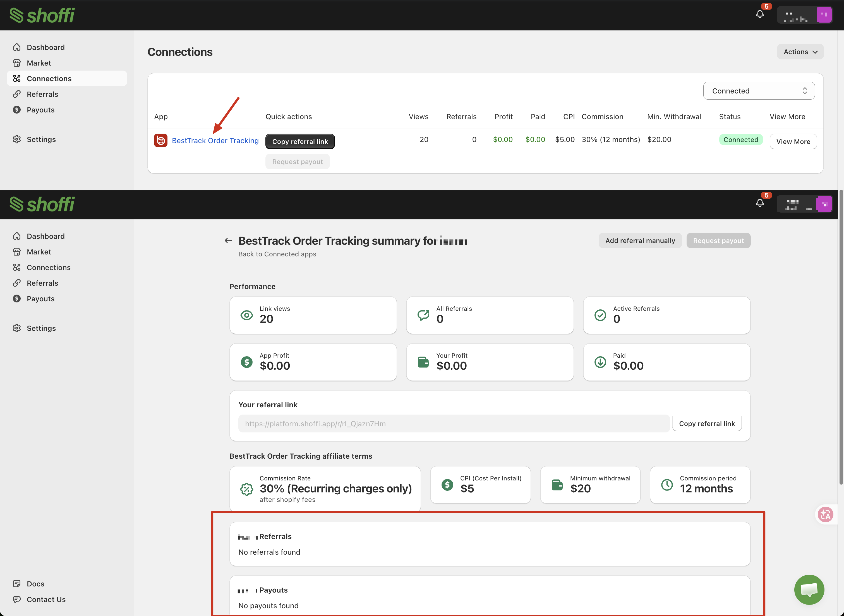Click the Payouts coin icon in top sidebar
The width and height of the screenshot is (844, 616).
point(17,110)
